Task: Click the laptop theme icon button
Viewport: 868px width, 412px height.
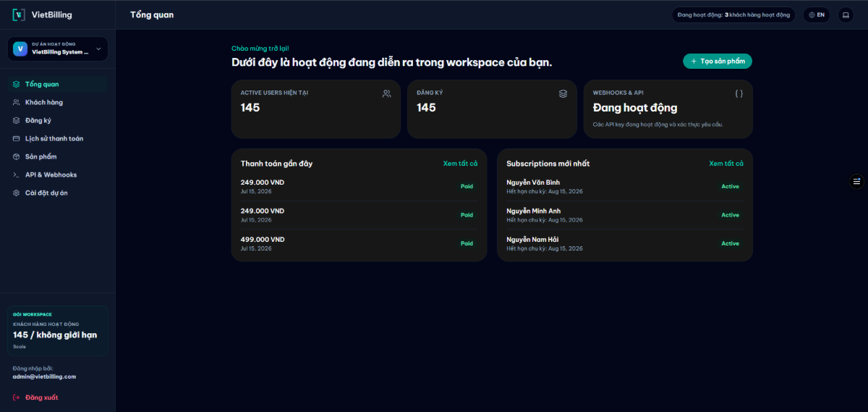Action: [x=846, y=14]
